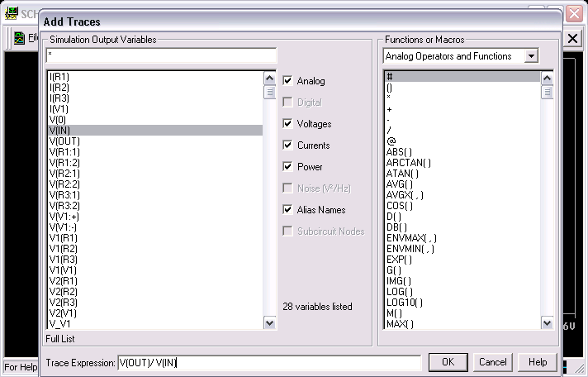Select V(R1:2) in variables list
Viewport: 588px width, 377px height.
pyautogui.click(x=155, y=163)
